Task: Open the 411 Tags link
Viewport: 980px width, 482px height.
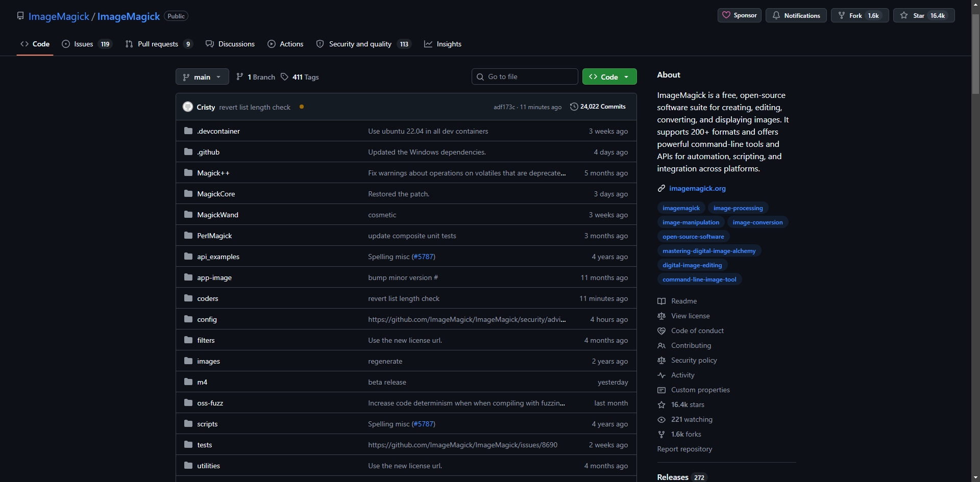Action: (300, 77)
